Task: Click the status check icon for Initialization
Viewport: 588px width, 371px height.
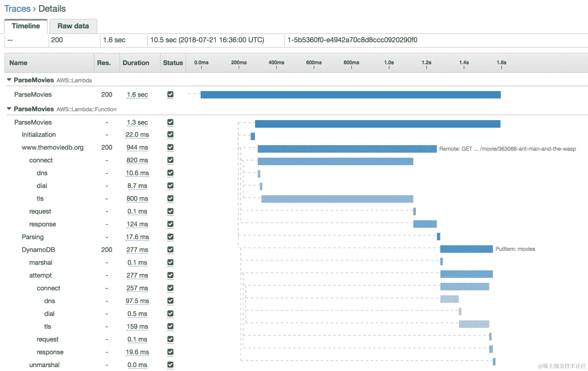Action: (170, 135)
